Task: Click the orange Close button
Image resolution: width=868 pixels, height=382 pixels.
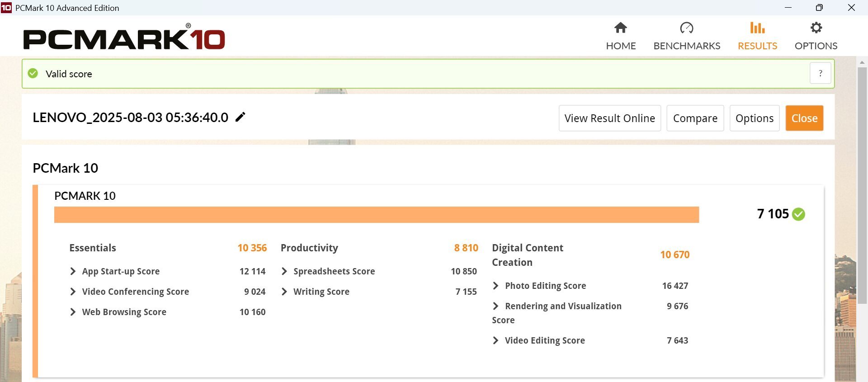Action: (804, 118)
